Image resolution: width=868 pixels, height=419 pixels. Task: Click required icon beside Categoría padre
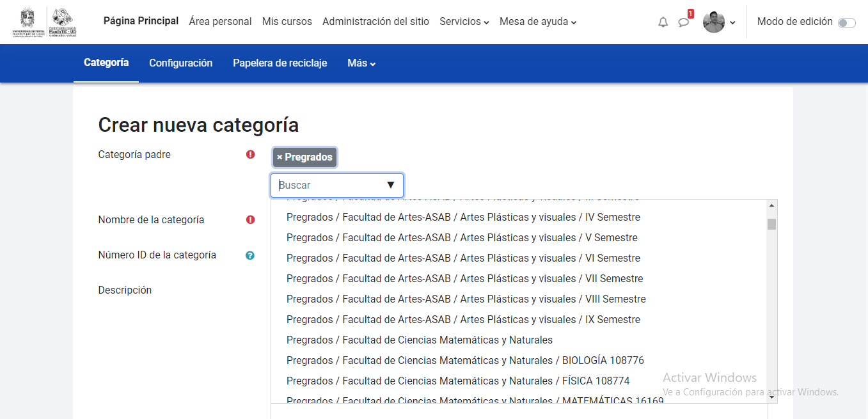[x=250, y=154]
